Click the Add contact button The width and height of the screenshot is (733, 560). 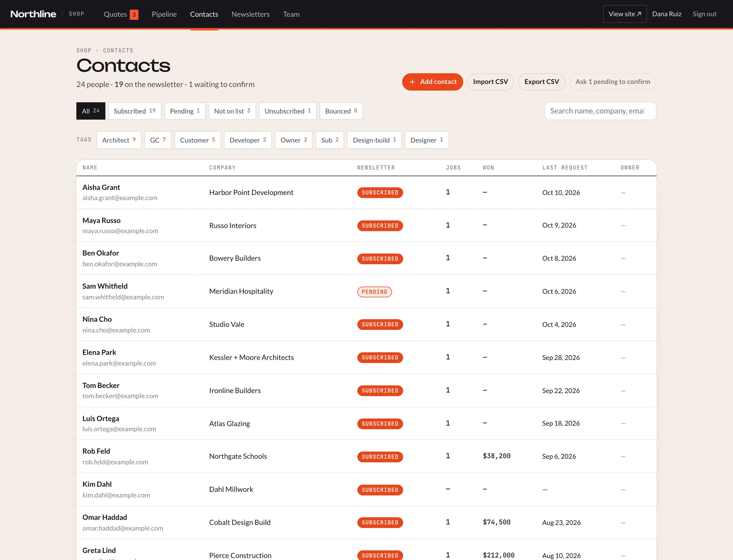click(432, 82)
